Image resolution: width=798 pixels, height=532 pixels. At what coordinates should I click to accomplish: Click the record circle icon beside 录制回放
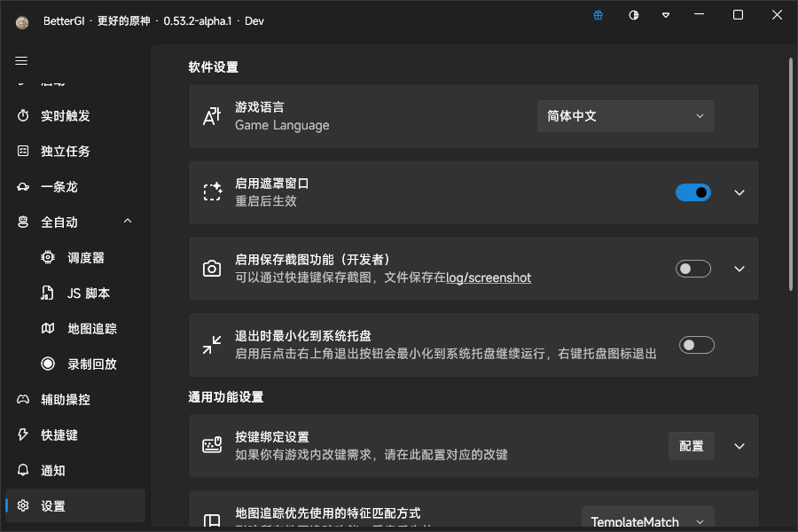point(48,364)
